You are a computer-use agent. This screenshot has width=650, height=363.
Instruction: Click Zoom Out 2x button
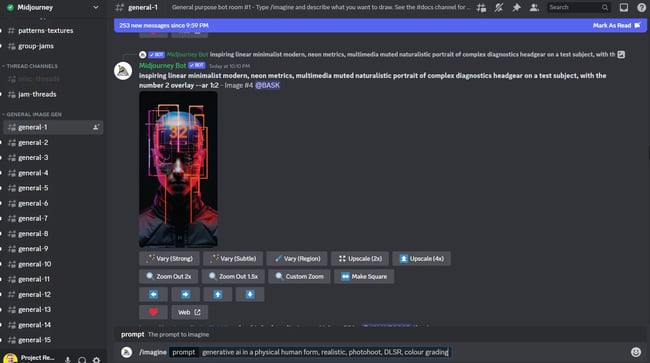point(169,276)
